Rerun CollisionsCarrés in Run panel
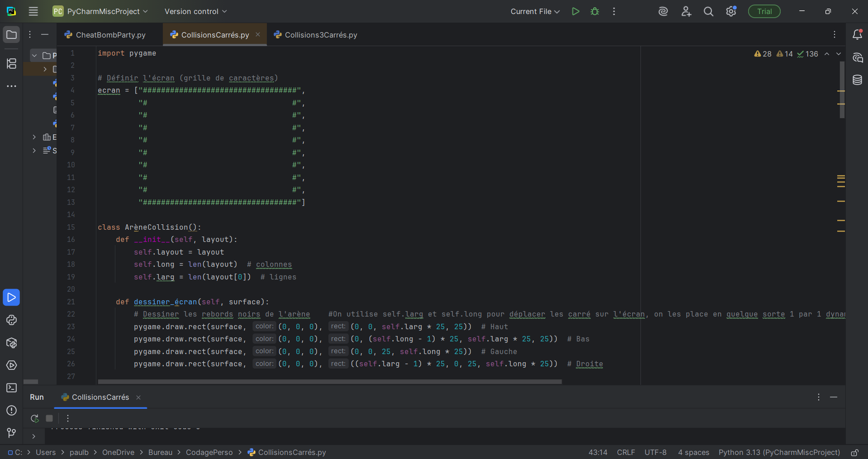 pos(34,418)
